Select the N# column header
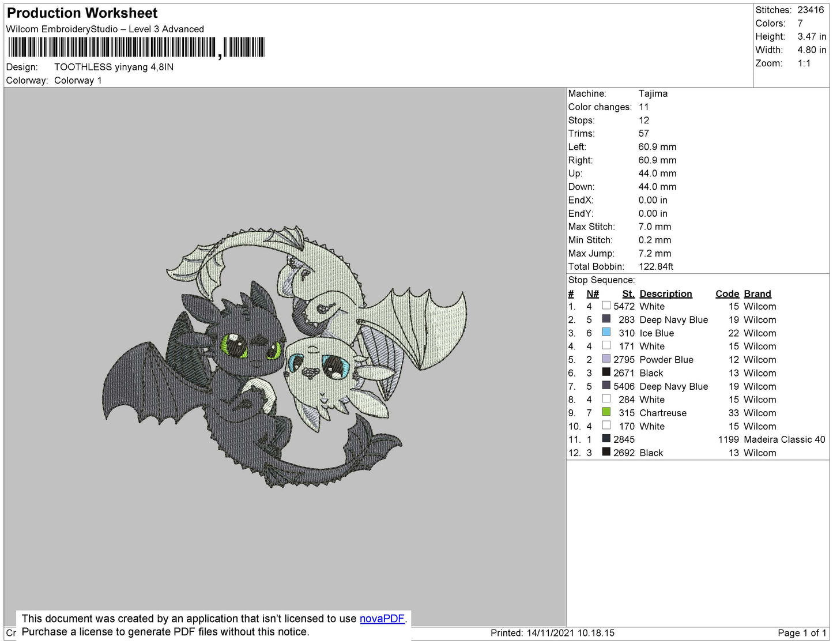 (x=592, y=293)
